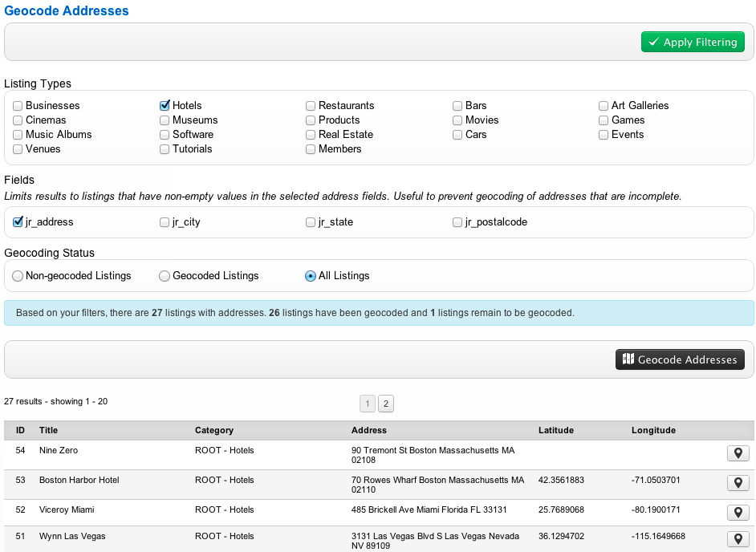
Task: Check the Art Galleries listing type
Action: click(604, 105)
